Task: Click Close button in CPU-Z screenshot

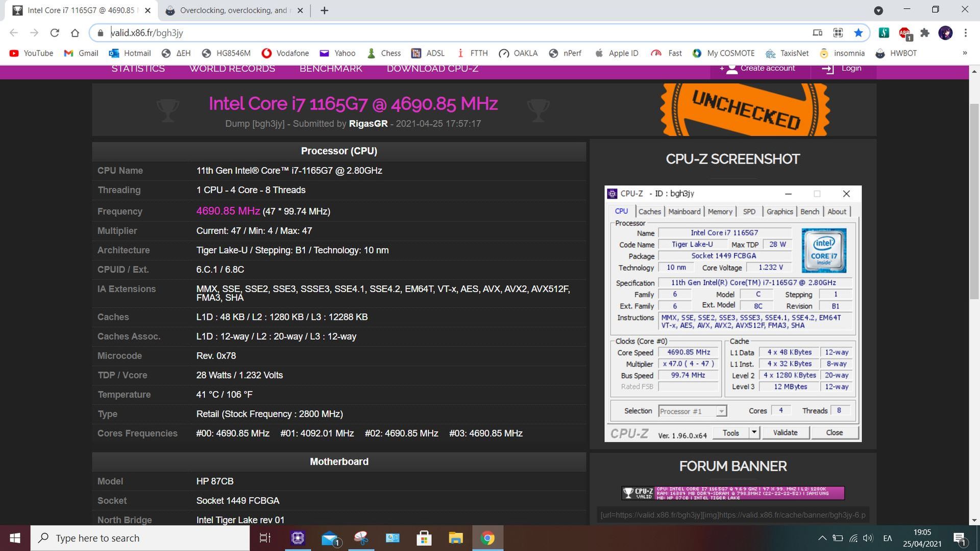Action: pyautogui.click(x=834, y=433)
